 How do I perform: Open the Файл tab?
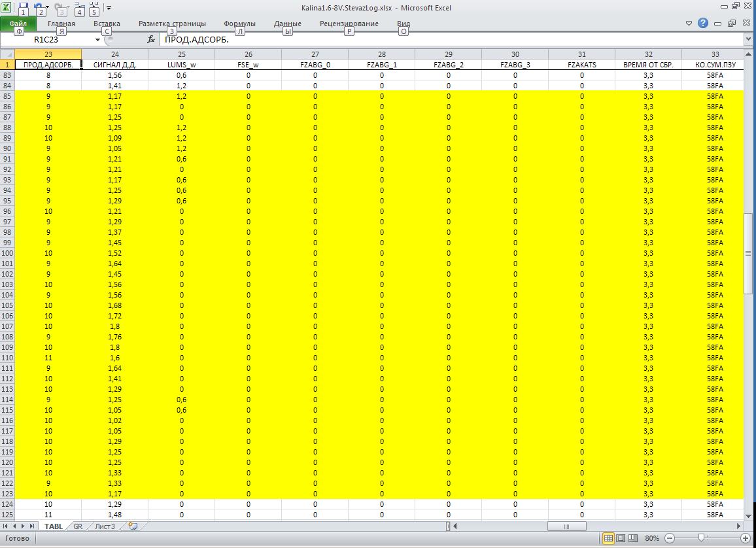pyautogui.click(x=18, y=24)
